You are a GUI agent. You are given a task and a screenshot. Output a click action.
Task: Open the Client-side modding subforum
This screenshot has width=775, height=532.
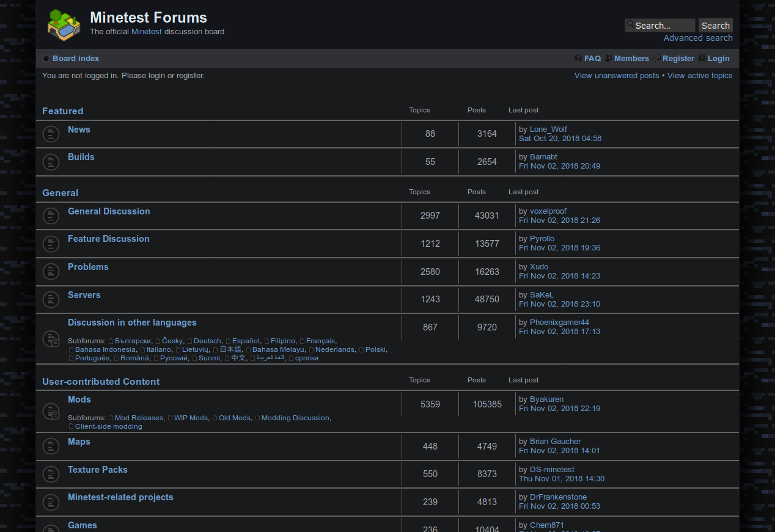coord(108,426)
